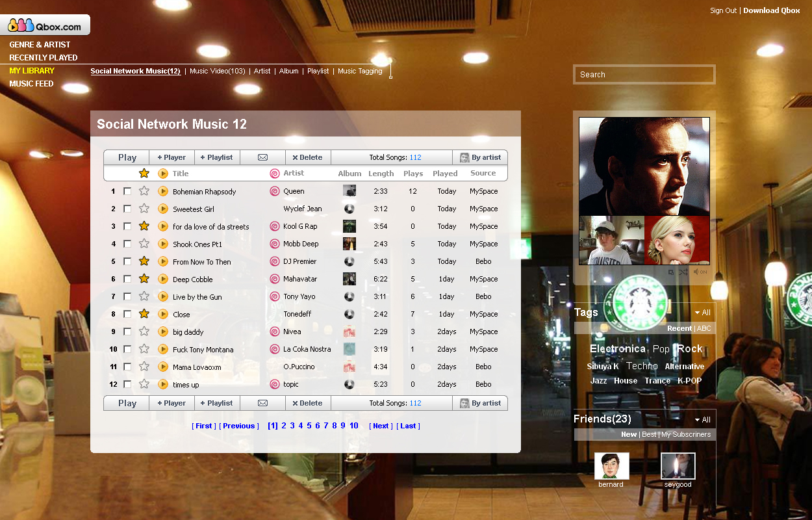The height and width of the screenshot is (520, 812).
Task: Select the checkbox for for da love of da streets
Action: coord(127,226)
